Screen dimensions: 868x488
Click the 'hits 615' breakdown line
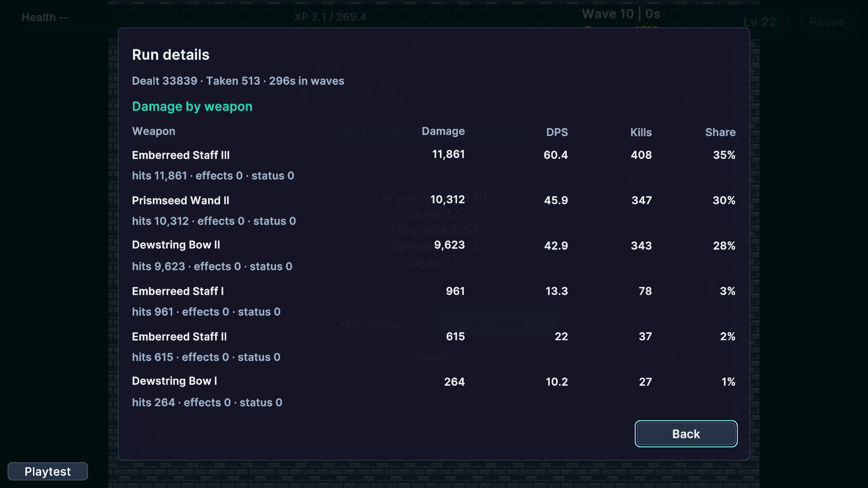(x=206, y=357)
